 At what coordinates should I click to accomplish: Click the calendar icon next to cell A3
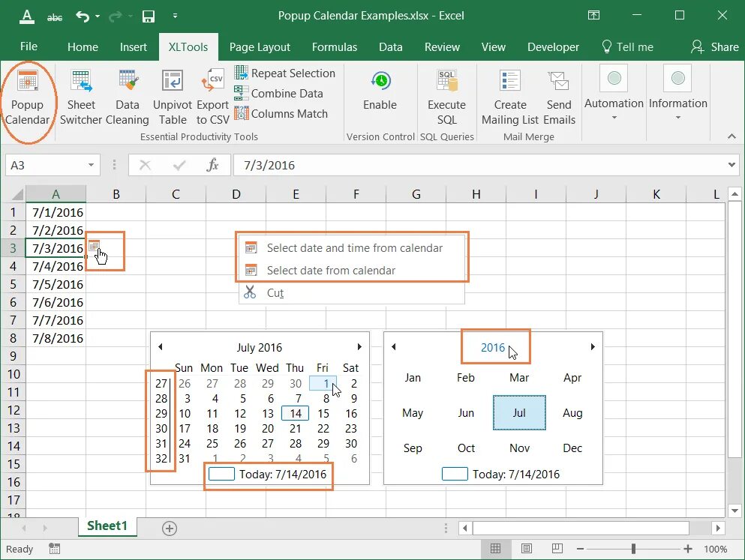pos(94,246)
